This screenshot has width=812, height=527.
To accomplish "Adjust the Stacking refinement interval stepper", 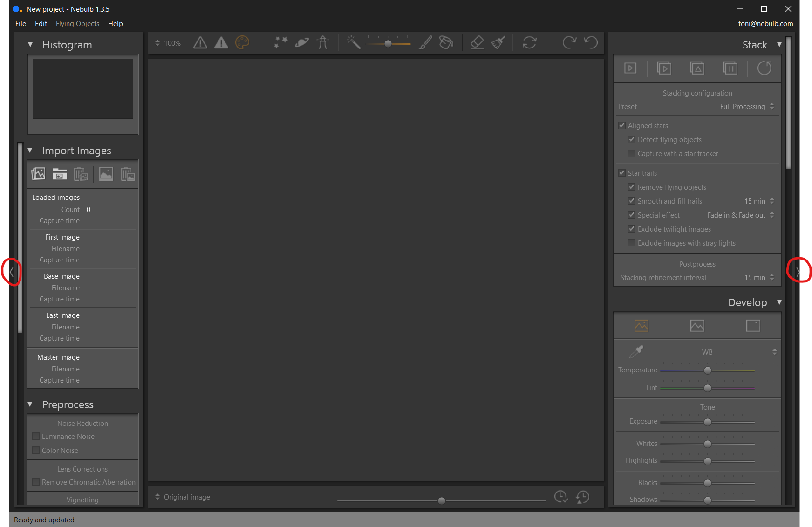I will pyautogui.click(x=772, y=277).
